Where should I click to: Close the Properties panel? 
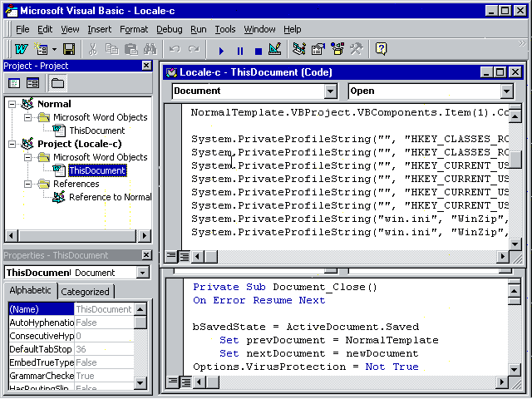coord(146,255)
